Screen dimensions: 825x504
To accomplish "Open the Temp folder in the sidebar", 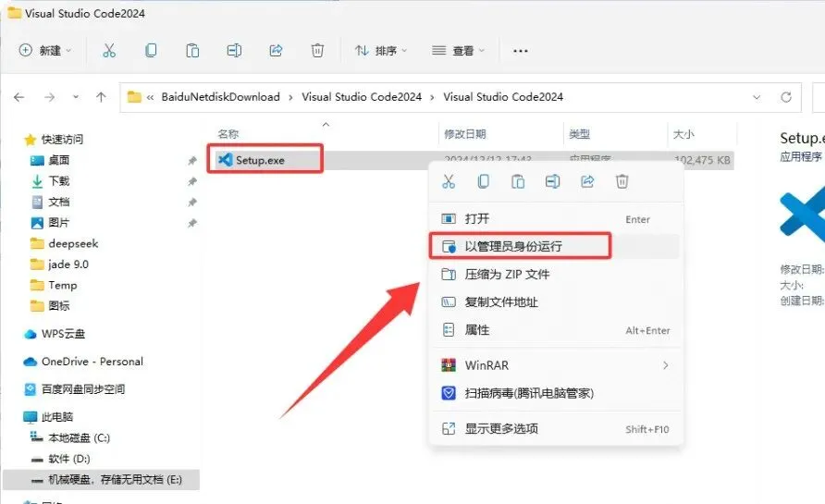I will (x=54, y=285).
